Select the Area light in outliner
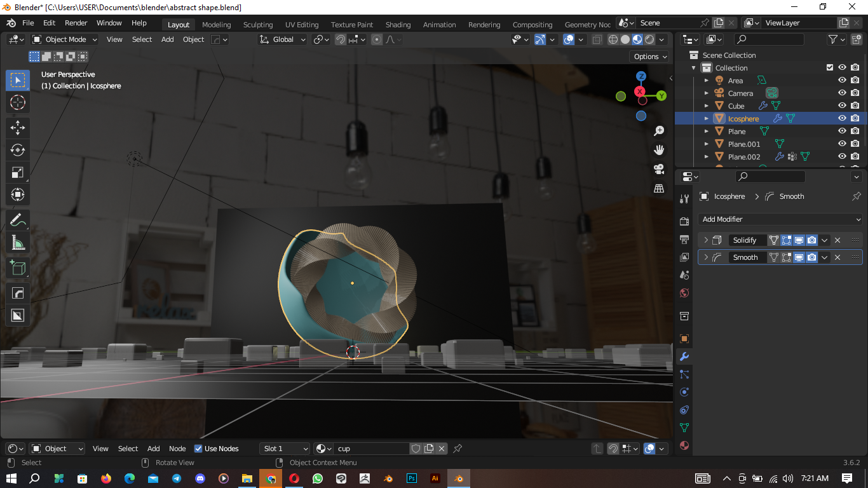The width and height of the screenshot is (868, 488). point(735,80)
